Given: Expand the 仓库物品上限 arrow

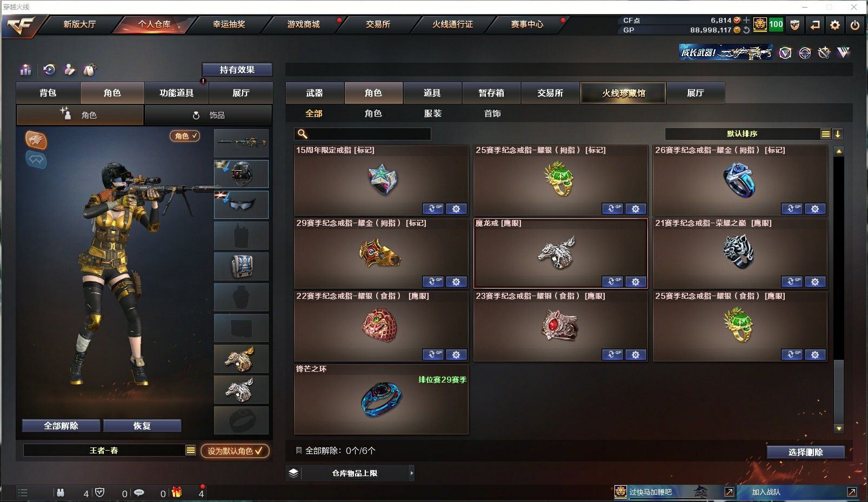Looking at the screenshot, I should 411,473.
